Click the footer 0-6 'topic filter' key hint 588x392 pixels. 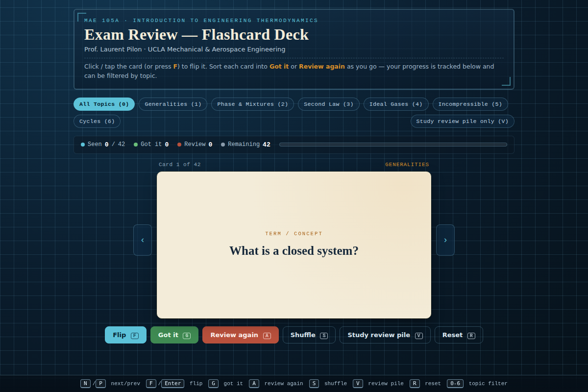[x=455, y=384]
